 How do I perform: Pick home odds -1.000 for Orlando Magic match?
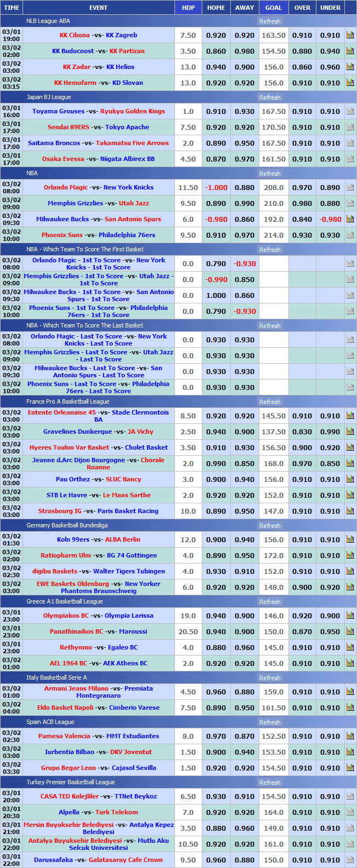216,187
